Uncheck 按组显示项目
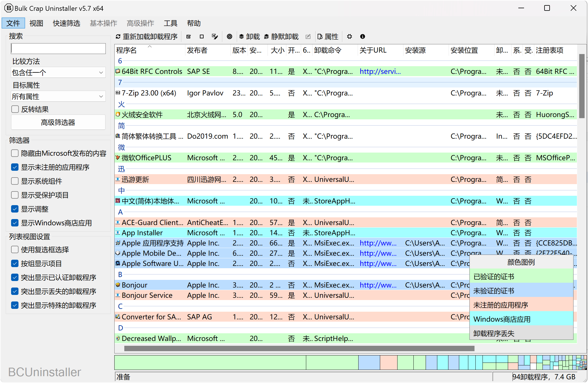The width and height of the screenshot is (588, 383). click(15, 264)
